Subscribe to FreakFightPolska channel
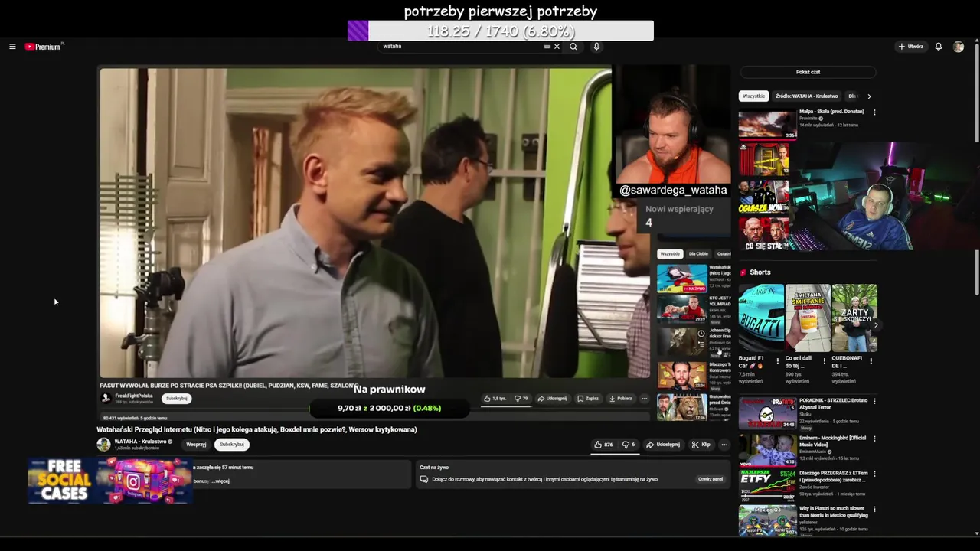The width and height of the screenshot is (980, 551). (177, 399)
